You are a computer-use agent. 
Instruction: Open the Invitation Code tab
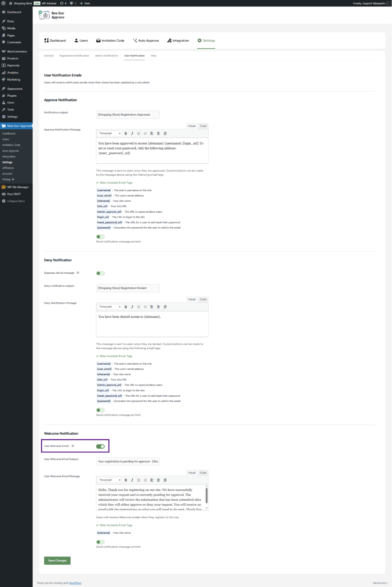click(110, 41)
